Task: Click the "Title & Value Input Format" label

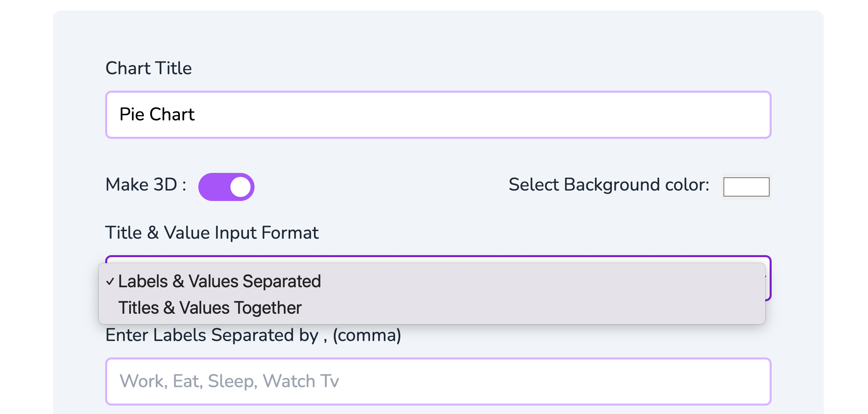Action: 212,233
